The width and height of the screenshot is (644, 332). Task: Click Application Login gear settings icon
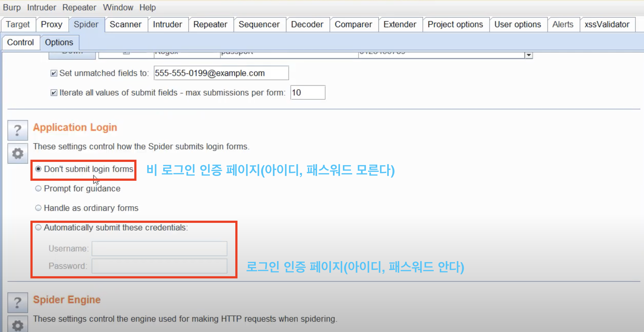click(x=18, y=153)
